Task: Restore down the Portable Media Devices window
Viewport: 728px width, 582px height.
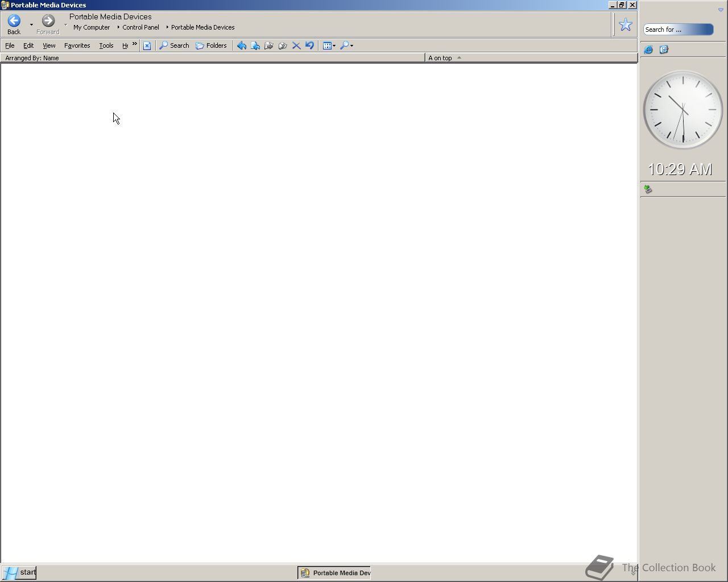Action: [622, 5]
